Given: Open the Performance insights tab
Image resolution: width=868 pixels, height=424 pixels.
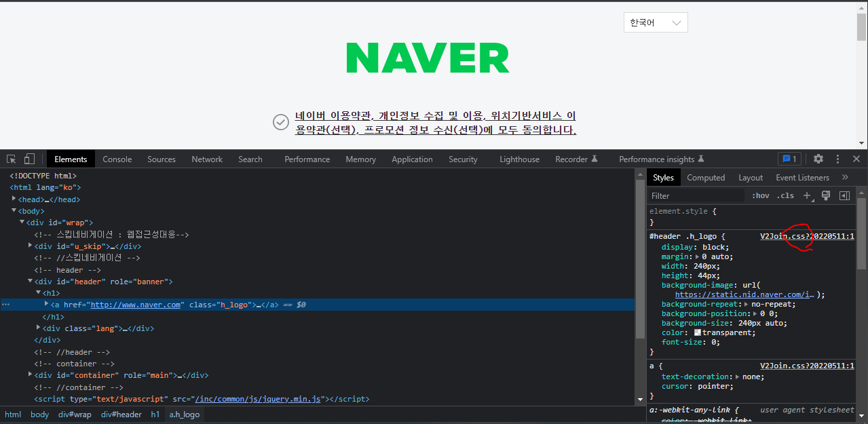Looking at the screenshot, I should click(662, 159).
